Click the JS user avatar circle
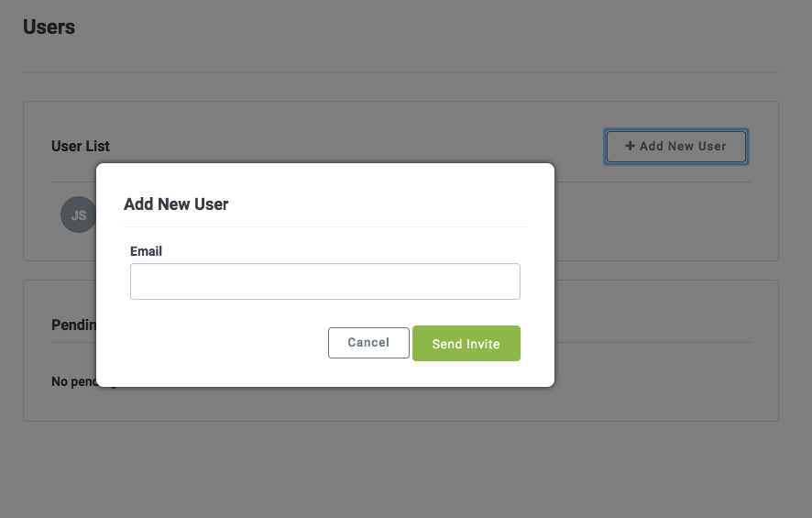Image resolution: width=812 pixels, height=518 pixels. [x=78, y=215]
